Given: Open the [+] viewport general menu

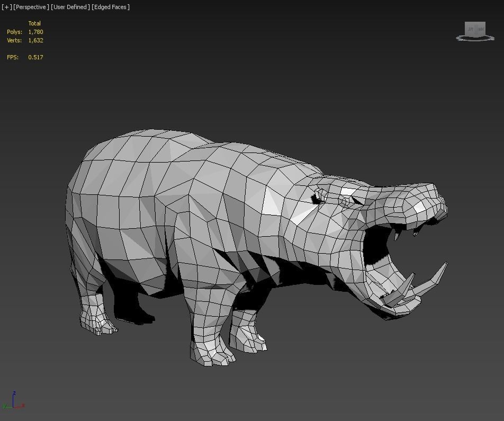Looking at the screenshot, I should click(6, 7).
